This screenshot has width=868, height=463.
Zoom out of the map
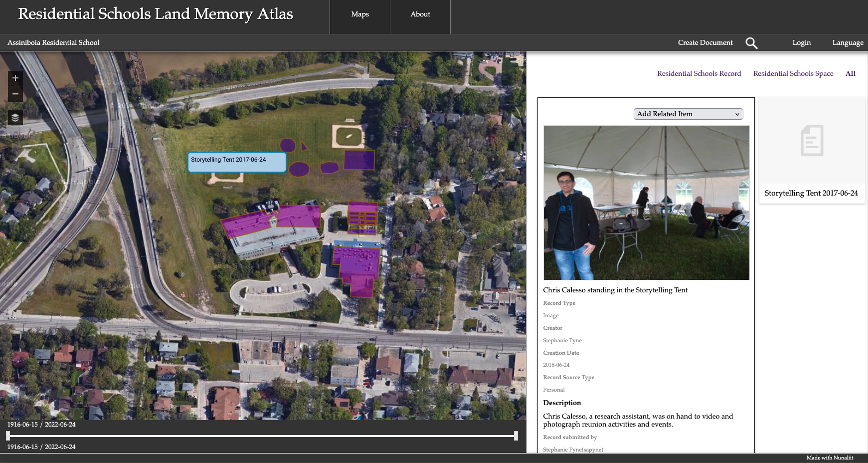tap(15, 94)
